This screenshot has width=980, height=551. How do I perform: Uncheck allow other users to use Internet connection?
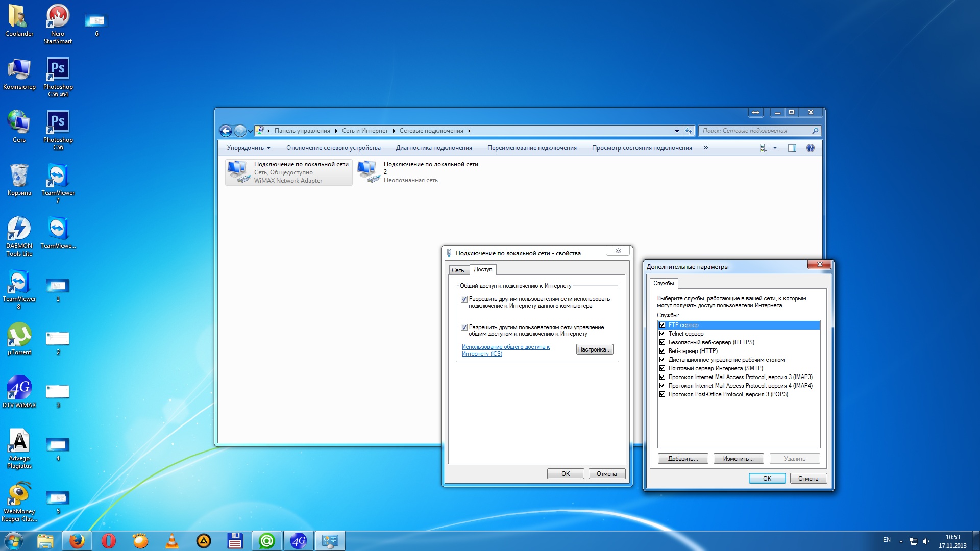point(464,299)
